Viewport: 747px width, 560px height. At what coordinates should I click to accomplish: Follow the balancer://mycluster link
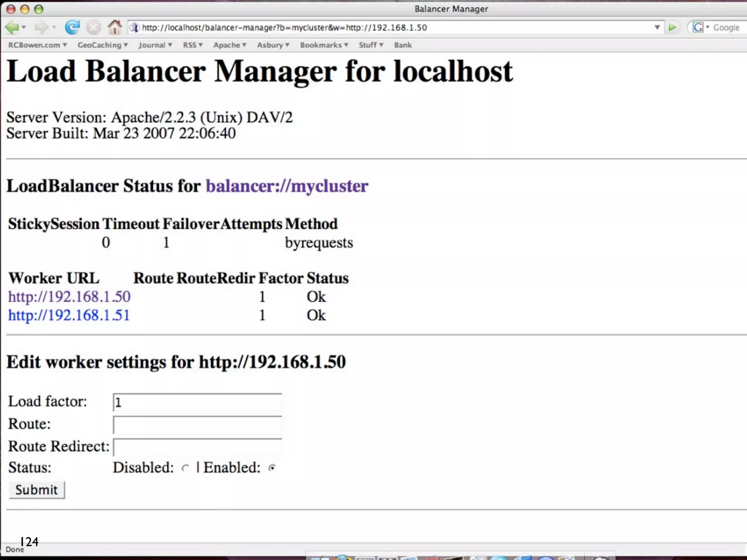(287, 186)
